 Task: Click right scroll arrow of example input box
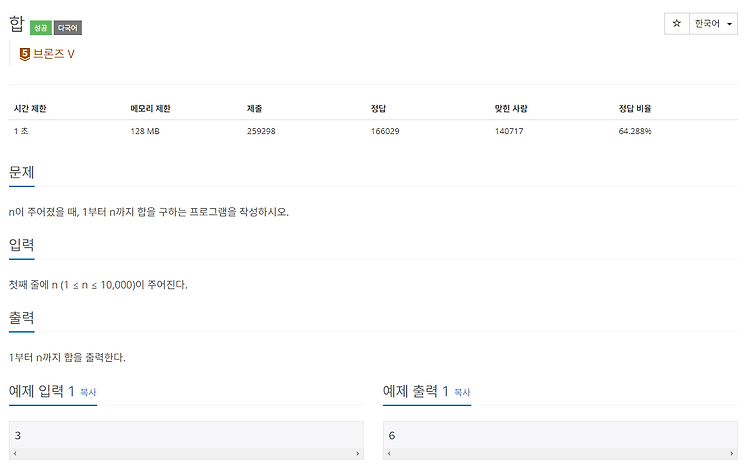coord(358,453)
